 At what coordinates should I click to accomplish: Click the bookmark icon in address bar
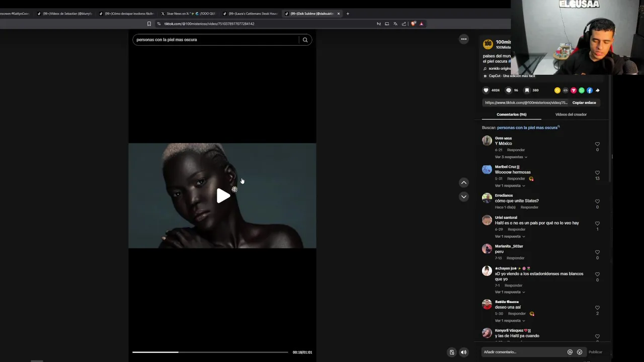[149, 24]
